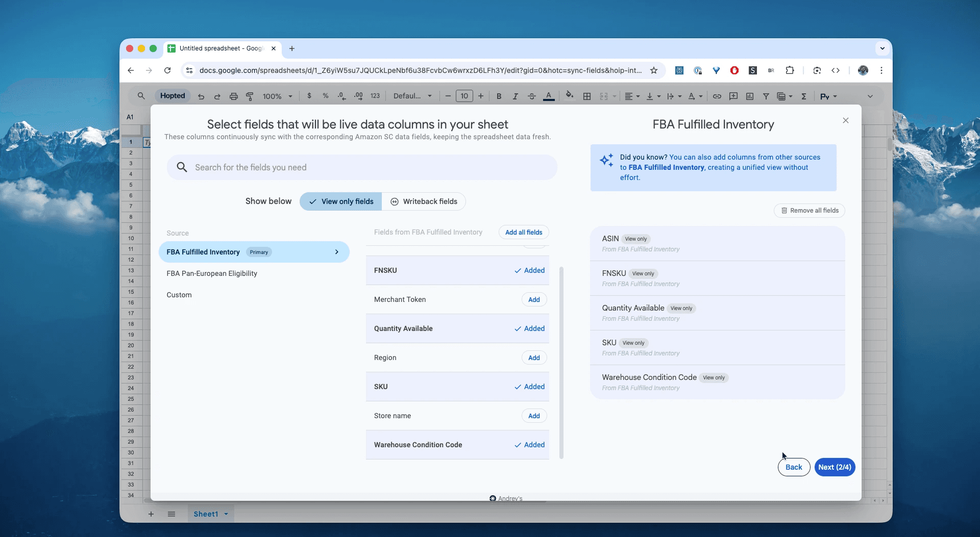Click the fields list scrollbar
The width and height of the screenshot is (980, 537).
pyautogui.click(x=561, y=363)
